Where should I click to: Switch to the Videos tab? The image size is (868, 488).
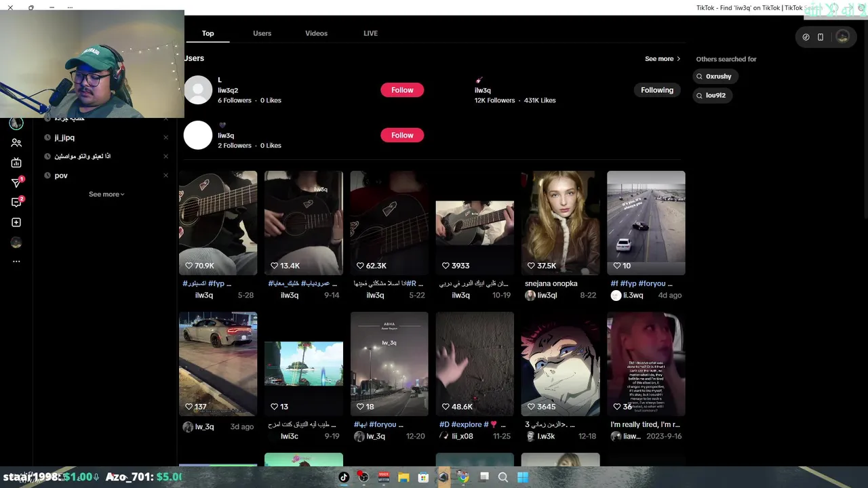[316, 33]
